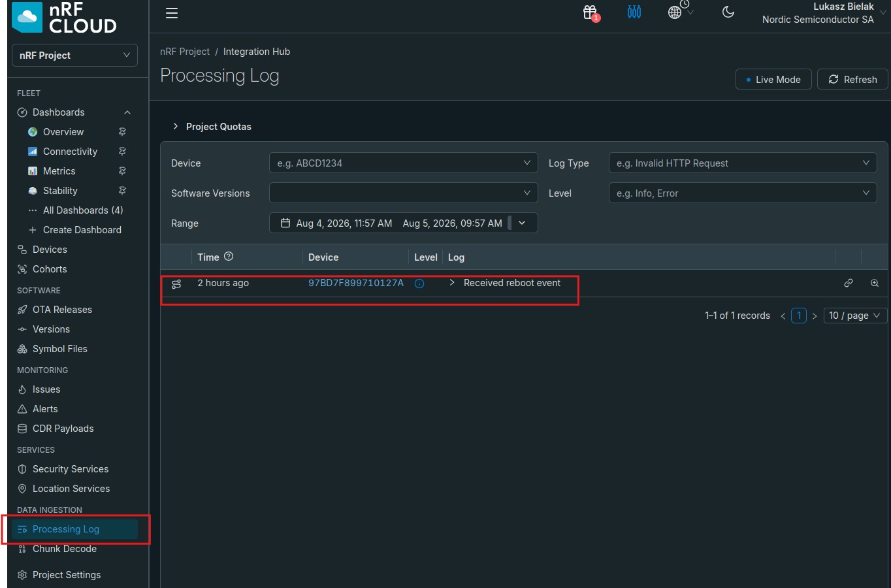The height and width of the screenshot is (588, 891).
Task: Open the Level filter dropdown
Action: (743, 193)
